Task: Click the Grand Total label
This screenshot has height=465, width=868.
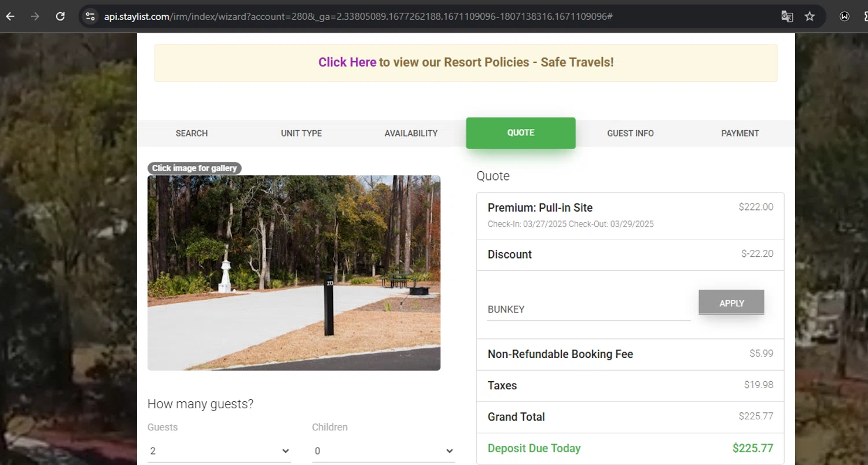Action: [516, 417]
